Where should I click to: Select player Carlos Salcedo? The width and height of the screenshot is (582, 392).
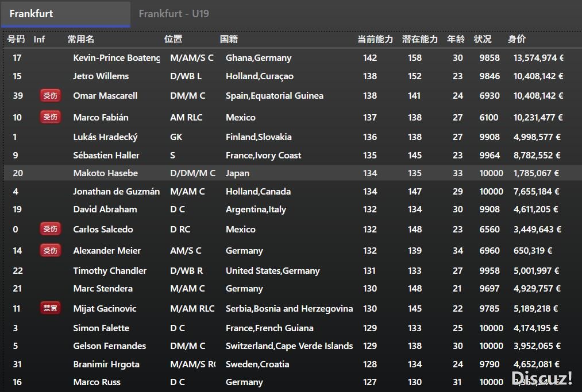[x=103, y=229]
